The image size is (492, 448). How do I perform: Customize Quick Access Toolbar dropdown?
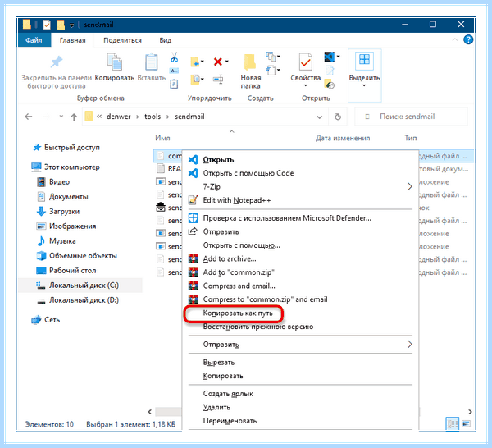(71, 25)
